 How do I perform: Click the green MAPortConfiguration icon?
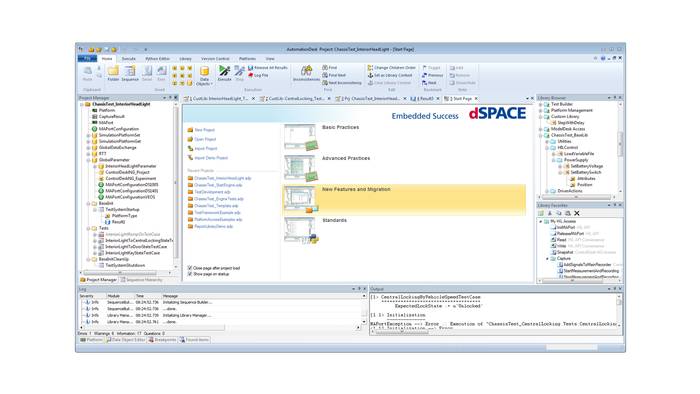tap(95, 129)
